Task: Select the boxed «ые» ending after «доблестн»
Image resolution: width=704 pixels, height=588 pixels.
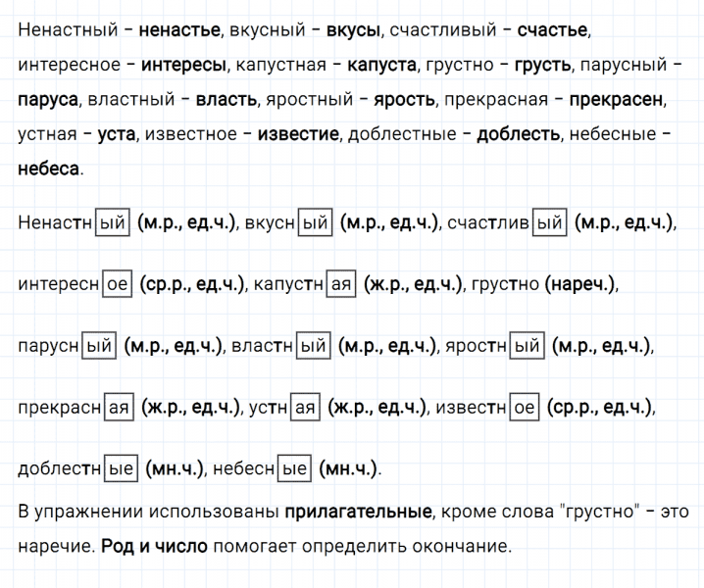Action: (x=122, y=469)
